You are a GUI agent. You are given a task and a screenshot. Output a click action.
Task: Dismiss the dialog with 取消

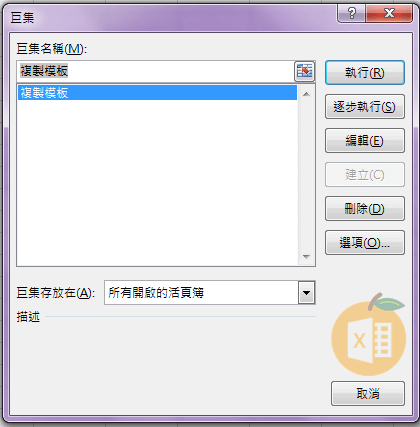click(368, 394)
